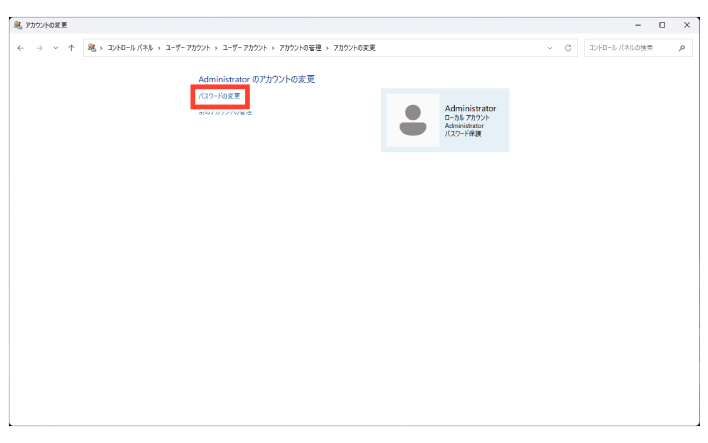
Task: Click heading 'Administrator のアカウントの変更'
Action: [256, 79]
